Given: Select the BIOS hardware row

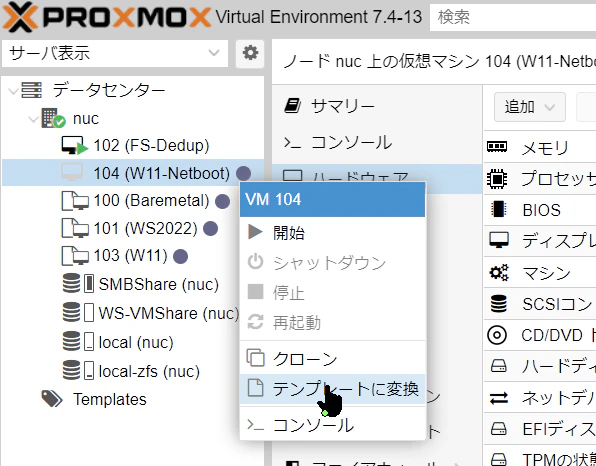Looking at the screenshot, I should coord(540,210).
